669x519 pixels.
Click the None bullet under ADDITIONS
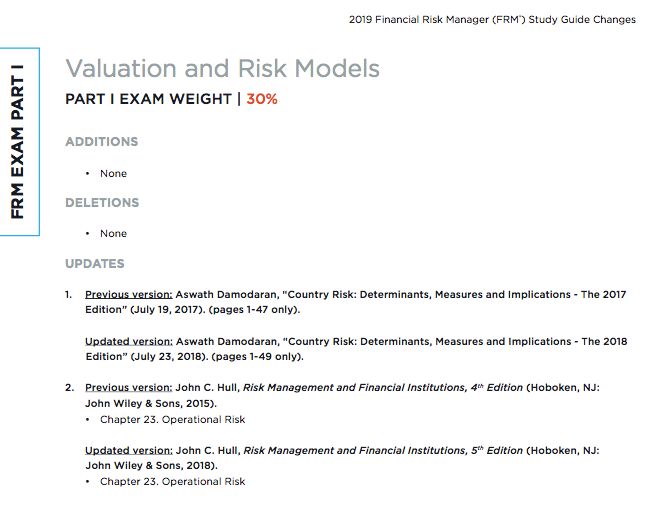(x=113, y=173)
